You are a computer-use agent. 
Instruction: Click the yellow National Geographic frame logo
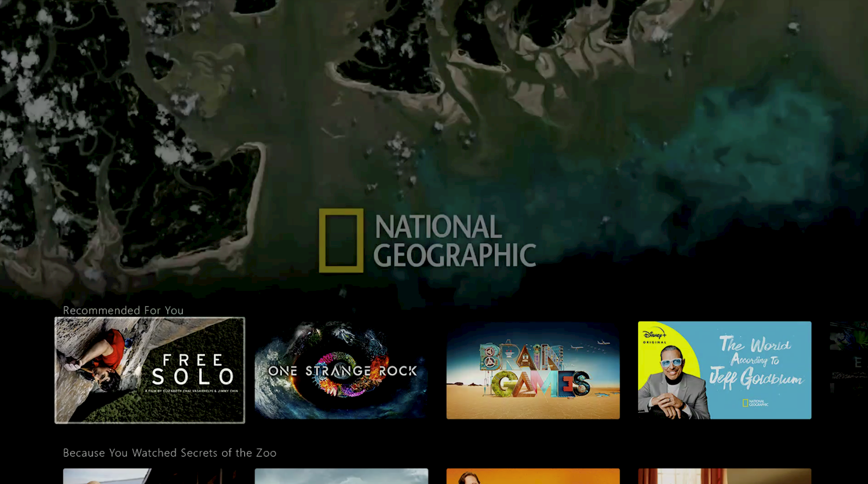point(341,240)
